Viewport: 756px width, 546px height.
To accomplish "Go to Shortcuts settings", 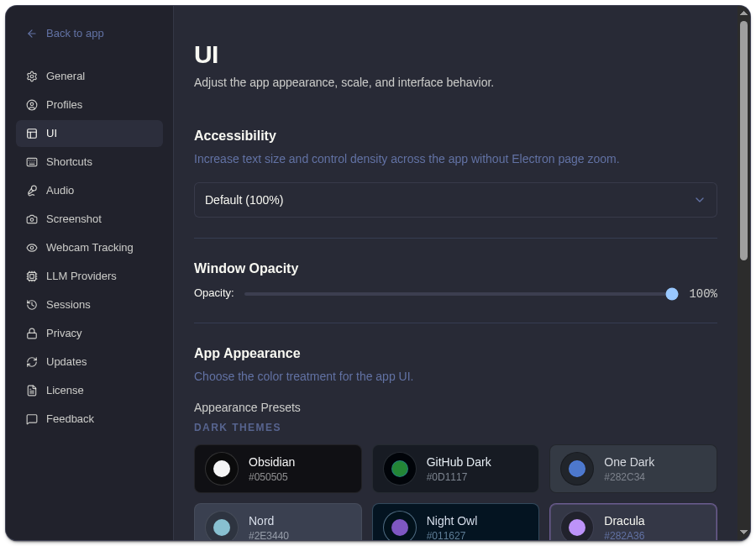I will click(x=90, y=162).
